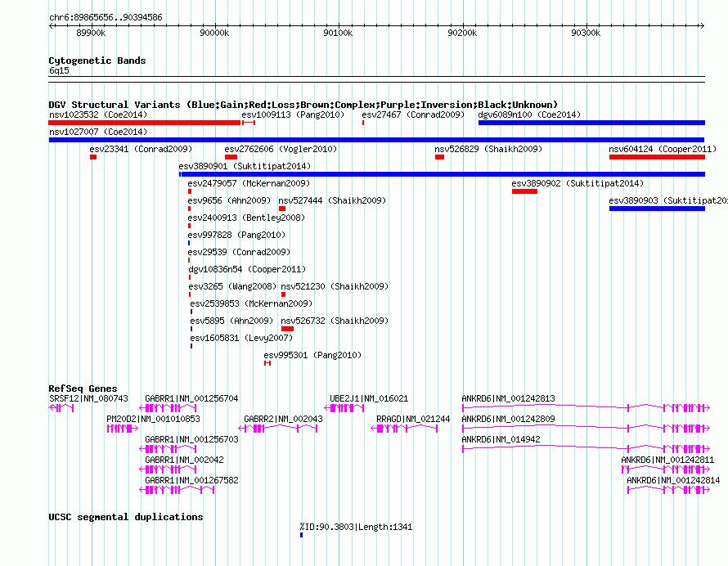Click ANKRD6|NM_001242811 gene label
Screen dimensions: 728x566
click(x=667, y=460)
